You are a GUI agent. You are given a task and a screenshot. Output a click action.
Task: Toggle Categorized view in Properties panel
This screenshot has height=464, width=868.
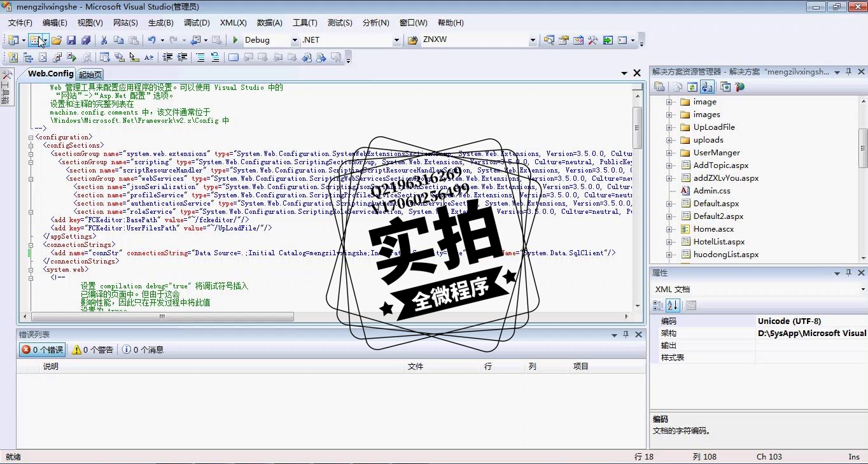tap(659, 306)
